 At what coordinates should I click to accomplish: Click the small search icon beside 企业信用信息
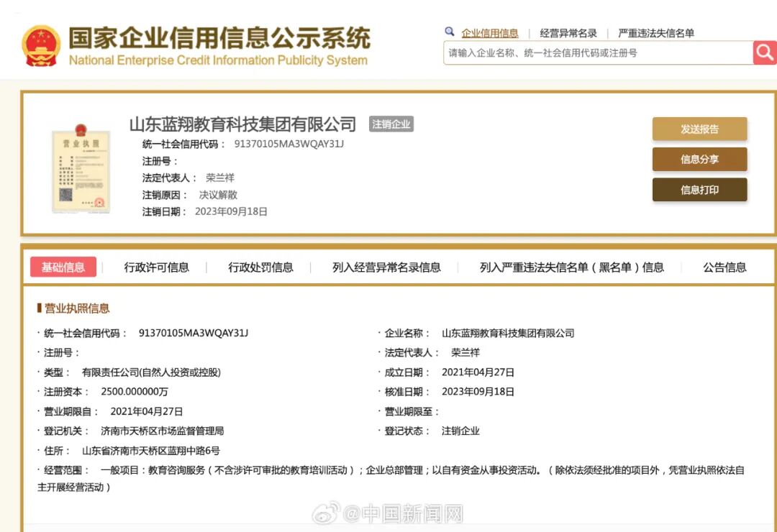(x=447, y=32)
